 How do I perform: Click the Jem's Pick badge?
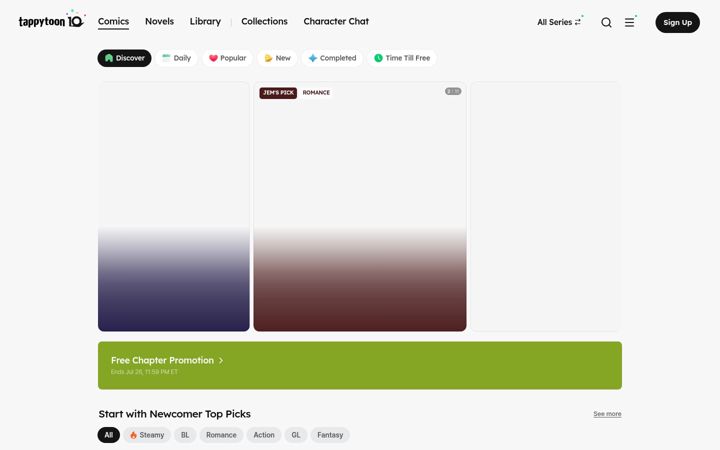click(x=278, y=93)
